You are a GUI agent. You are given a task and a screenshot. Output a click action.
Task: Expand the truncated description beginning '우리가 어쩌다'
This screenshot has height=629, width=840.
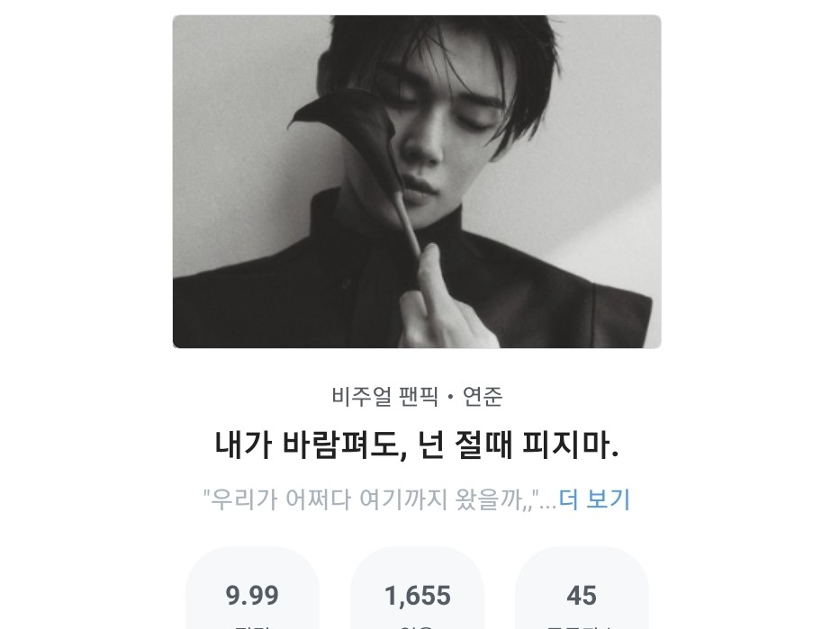pyautogui.click(x=594, y=499)
